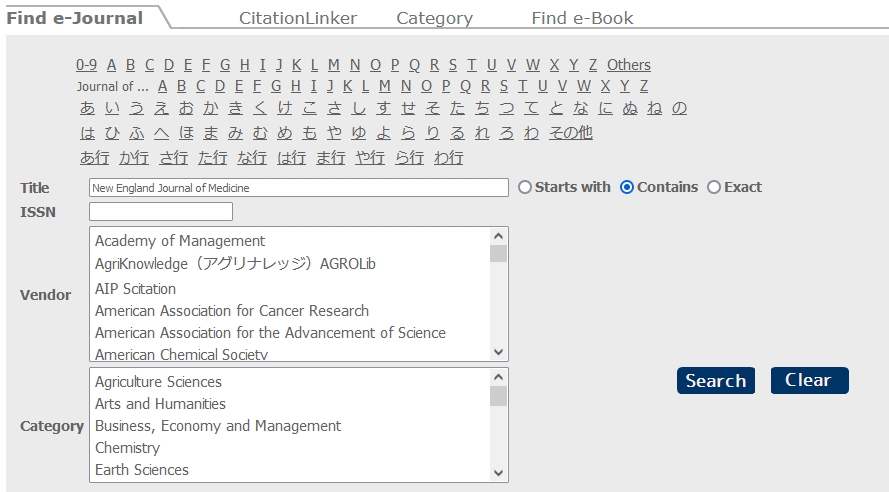889x492 pixels.
Task: Click the up arrow of Vendor list scrollbar
Action: [498, 236]
